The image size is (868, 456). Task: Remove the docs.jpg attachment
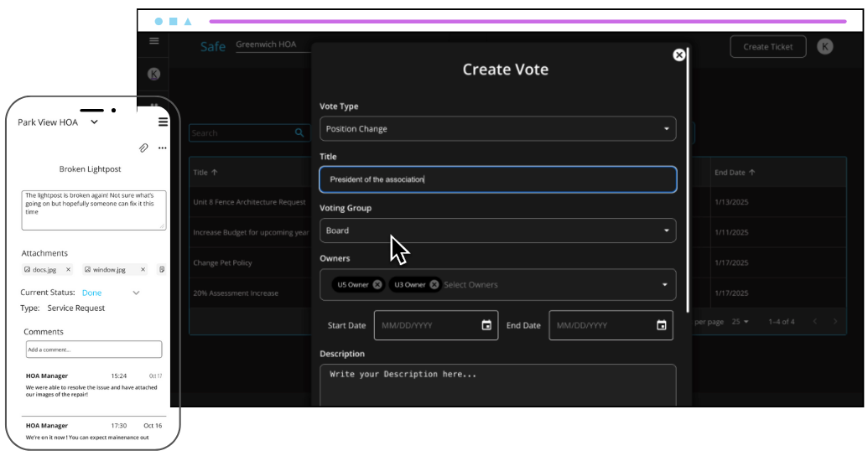68,270
